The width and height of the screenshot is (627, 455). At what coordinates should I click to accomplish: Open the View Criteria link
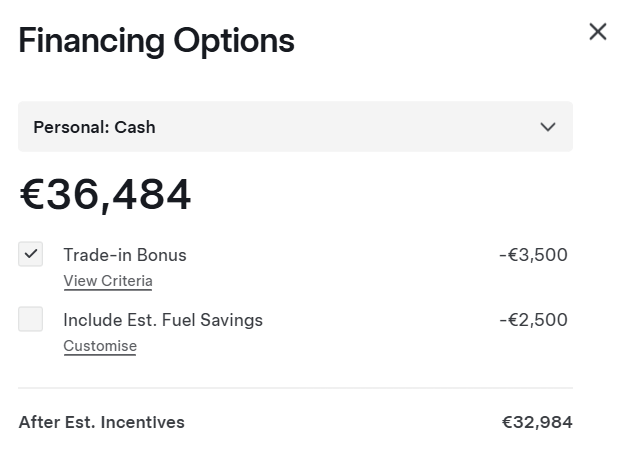108,281
